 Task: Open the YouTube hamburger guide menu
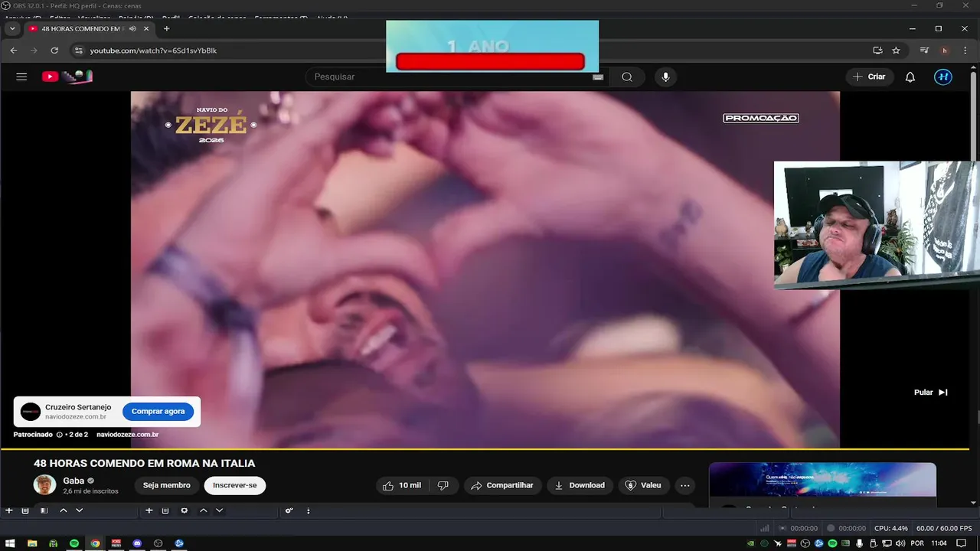click(x=21, y=77)
